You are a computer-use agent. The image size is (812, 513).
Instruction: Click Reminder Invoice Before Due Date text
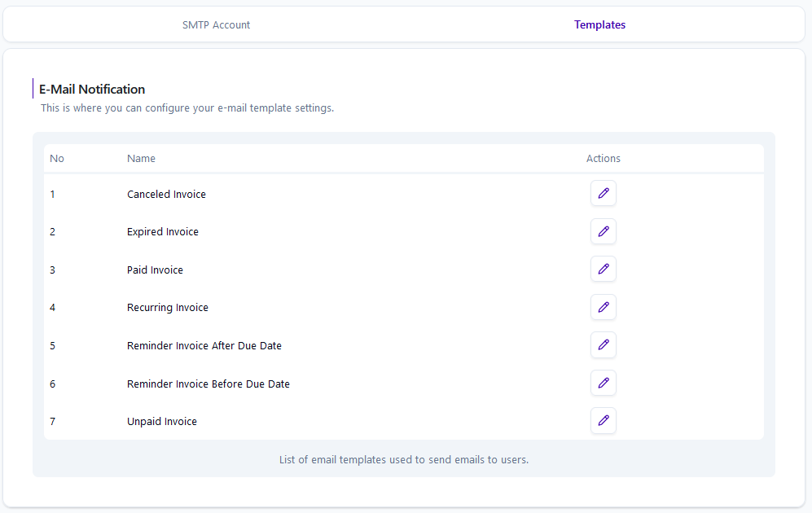[x=208, y=384]
